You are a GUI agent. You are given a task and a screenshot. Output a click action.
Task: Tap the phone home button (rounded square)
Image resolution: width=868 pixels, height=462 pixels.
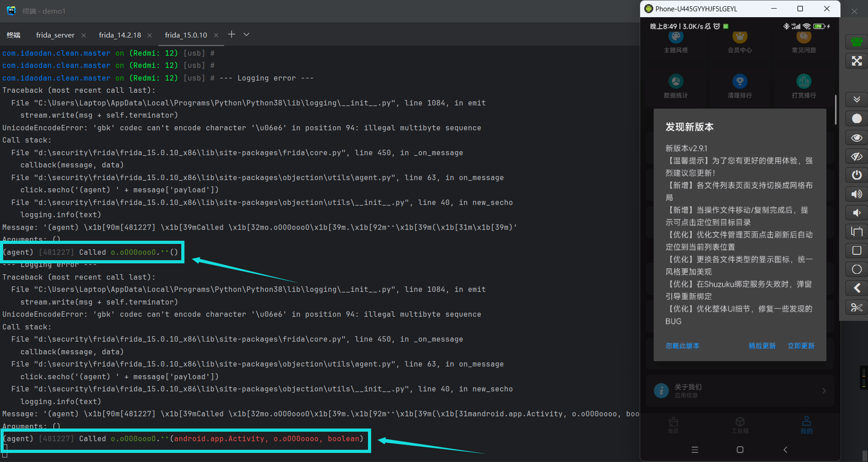point(740,450)
